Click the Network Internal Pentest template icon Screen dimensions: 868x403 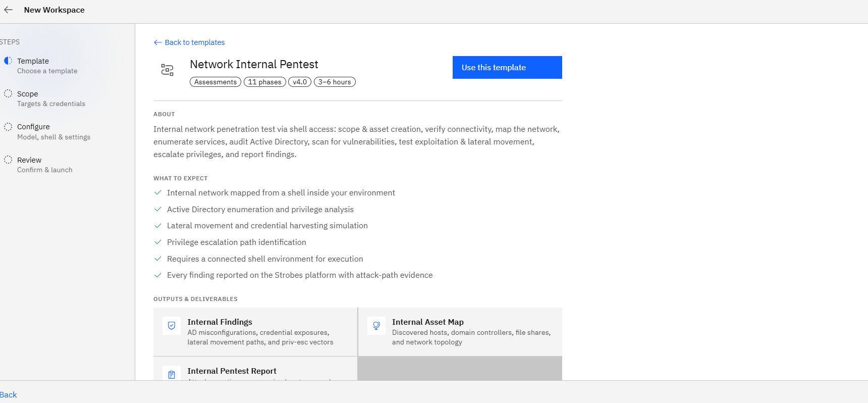(167, 70)
